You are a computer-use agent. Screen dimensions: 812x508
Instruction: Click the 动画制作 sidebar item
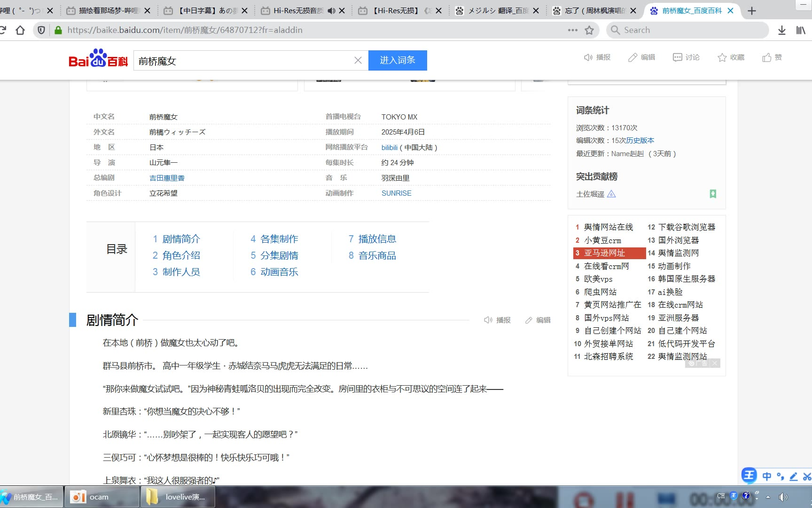(x=674, y=266)
